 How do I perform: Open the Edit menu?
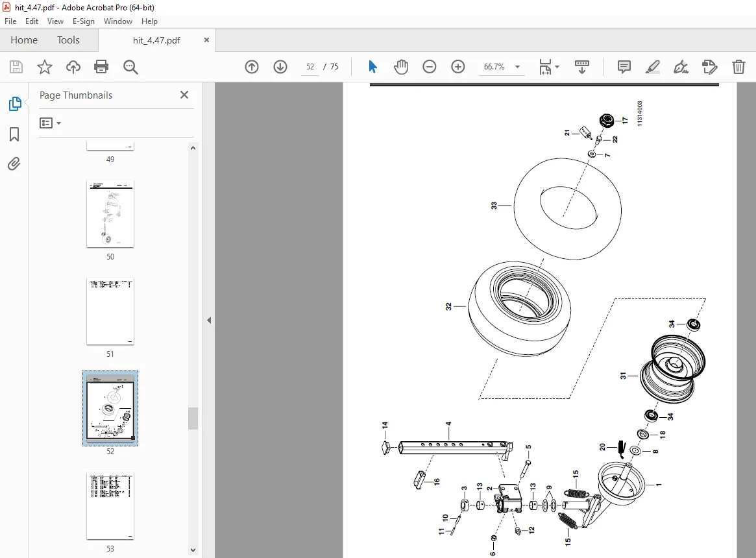tap(32, 21)
